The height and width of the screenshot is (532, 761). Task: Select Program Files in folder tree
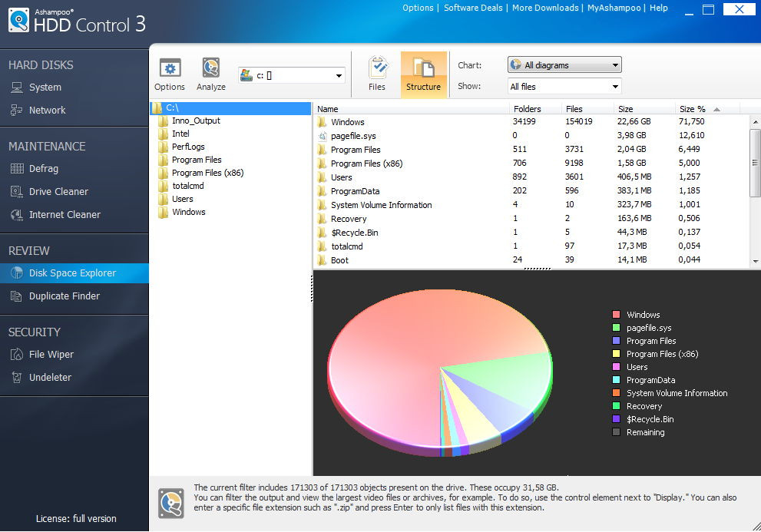click(x=196, y=160)
